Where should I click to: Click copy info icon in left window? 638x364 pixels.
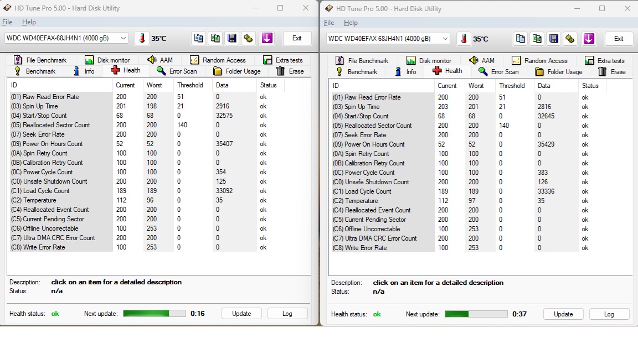coord(198,38)
